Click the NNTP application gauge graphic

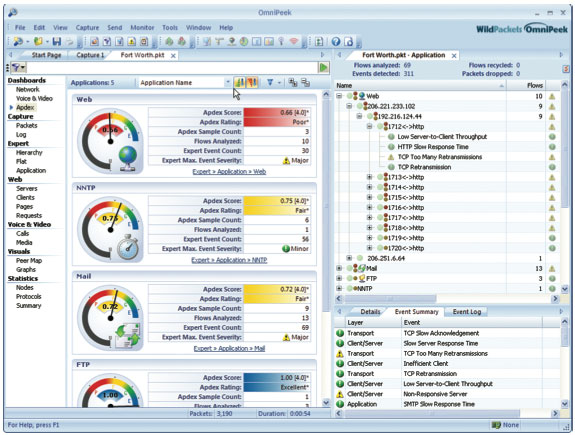(110, 229)
